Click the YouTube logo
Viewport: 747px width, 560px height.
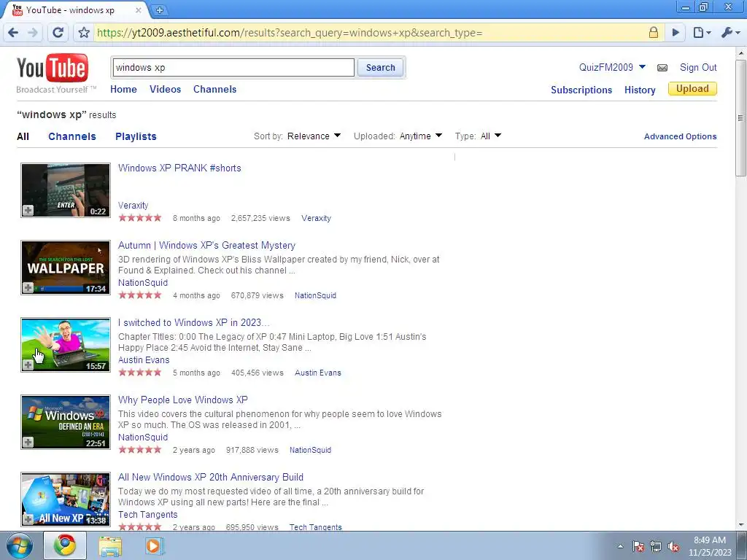53,68
